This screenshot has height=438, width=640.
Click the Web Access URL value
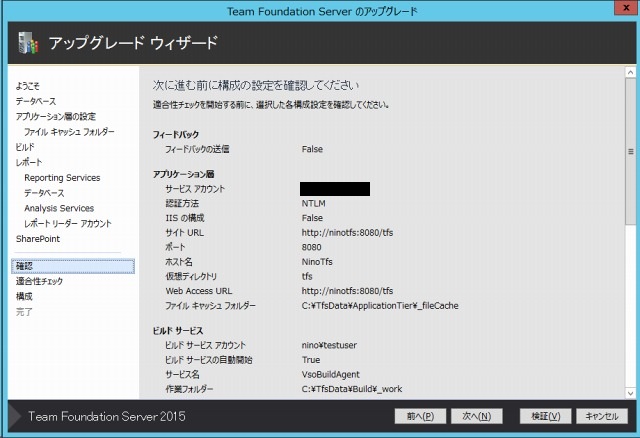click(347, 291)
